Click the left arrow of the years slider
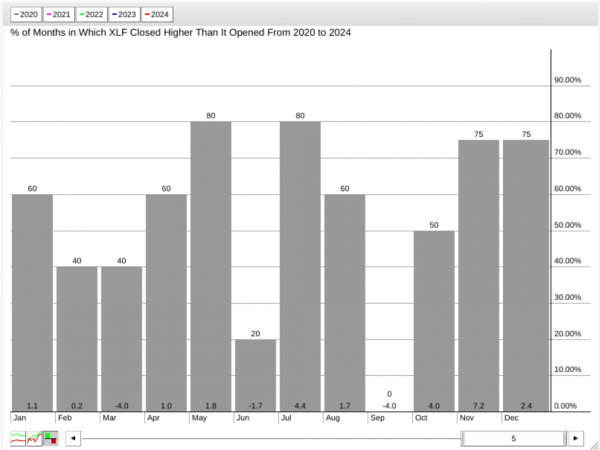The width and height of the screenshot is (600, 450). click(x=73, y=439)
